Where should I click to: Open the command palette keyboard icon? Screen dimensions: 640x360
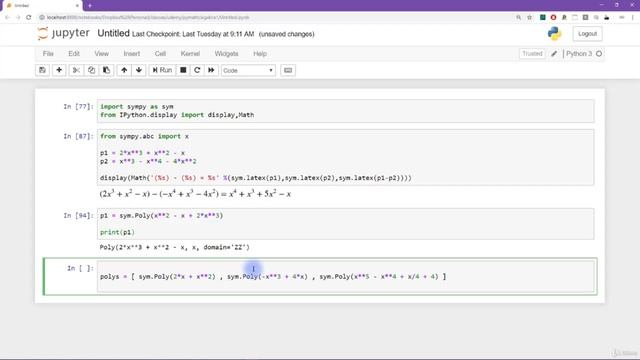point(288,70)
